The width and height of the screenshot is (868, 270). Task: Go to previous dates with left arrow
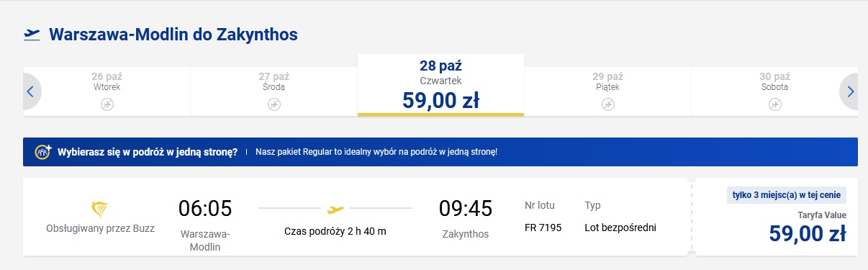pos(30,91)
